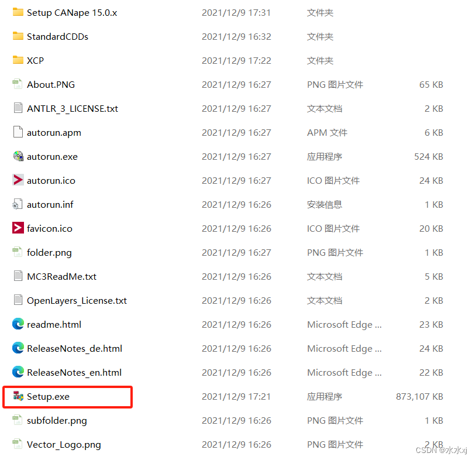The image size is (476, 460).
Task: Select the file name ReleaseNotes_de.html
Action: pos(75,348)
